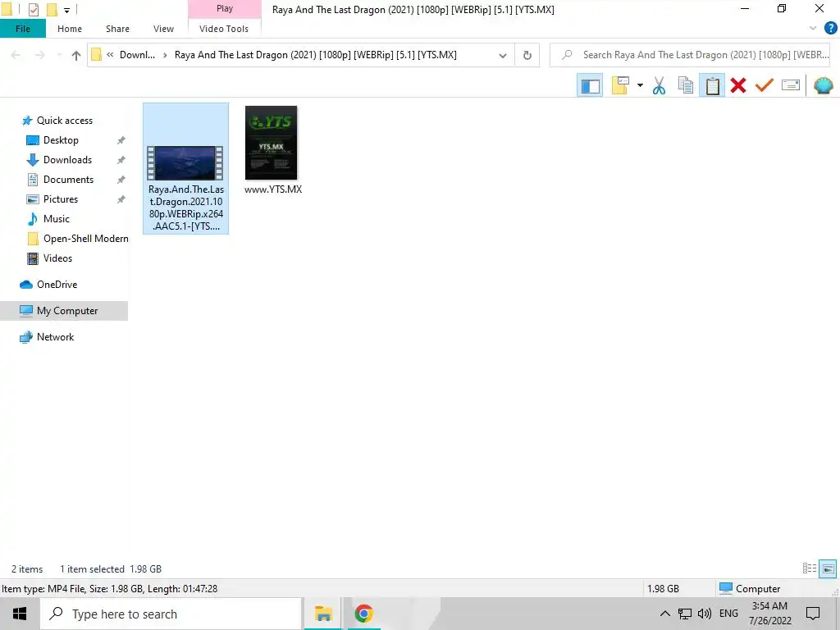840x630 pixels.
Task: Open Videos in the navigation pane
Action: click(57, 258)
